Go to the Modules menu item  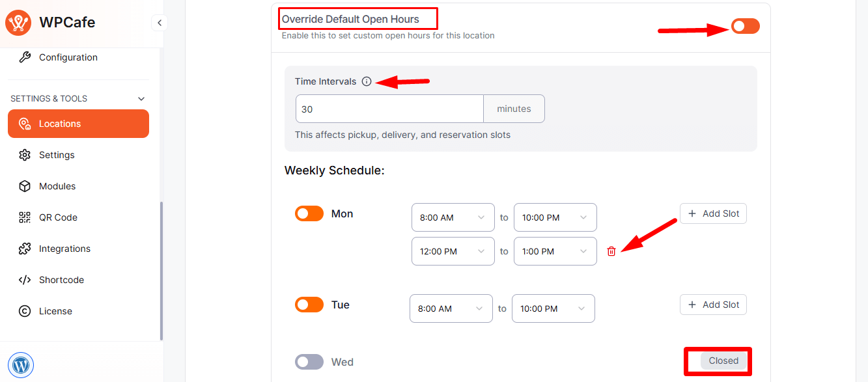[57, 186]
